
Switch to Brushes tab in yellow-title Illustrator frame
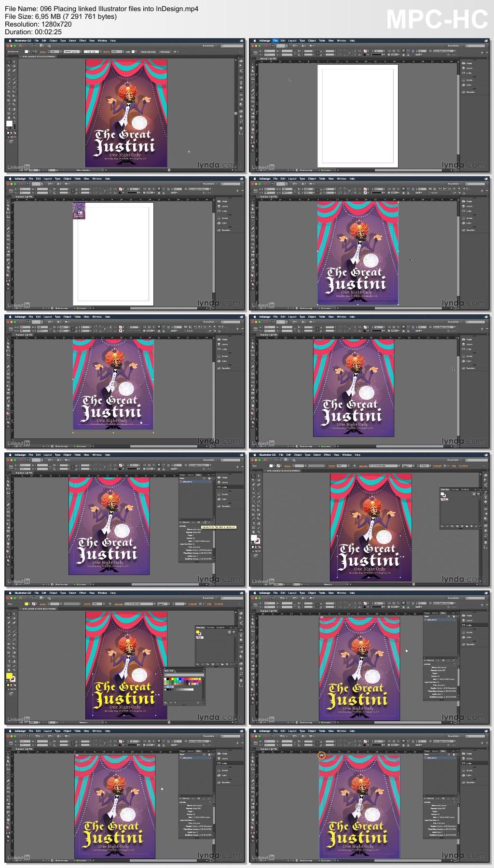pos(210,628)
